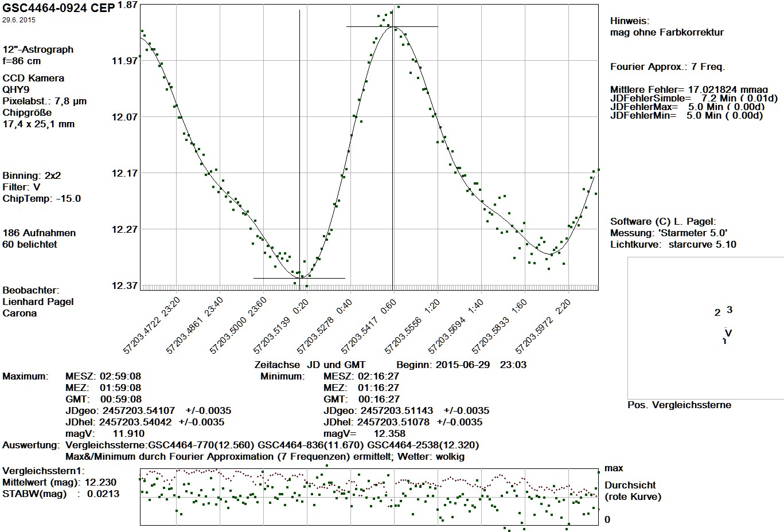Click the y-axis label '12.37'
Viewport: 784px width, 532px height.
pos(125,285)
